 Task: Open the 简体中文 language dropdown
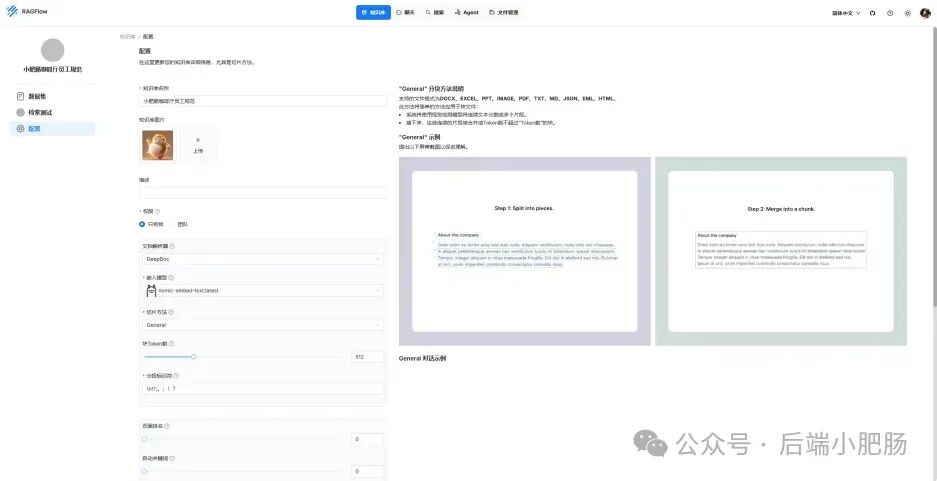click(846, 13)
